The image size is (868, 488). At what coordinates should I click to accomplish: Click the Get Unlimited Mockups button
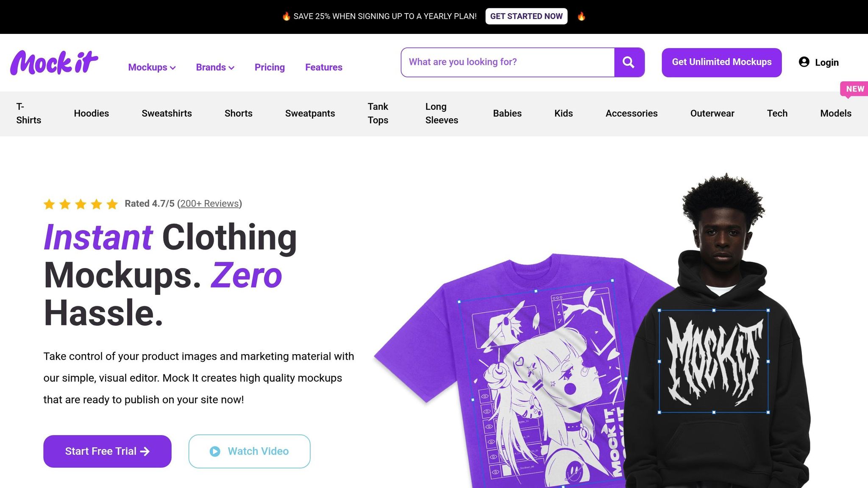pyautogui.click(x=722, y=62)
